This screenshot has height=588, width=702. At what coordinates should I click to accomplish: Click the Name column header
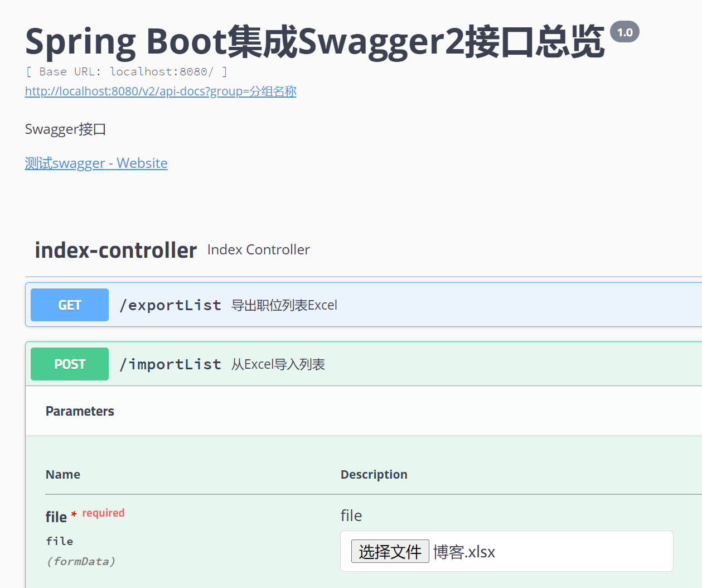(x=63, y=475)
